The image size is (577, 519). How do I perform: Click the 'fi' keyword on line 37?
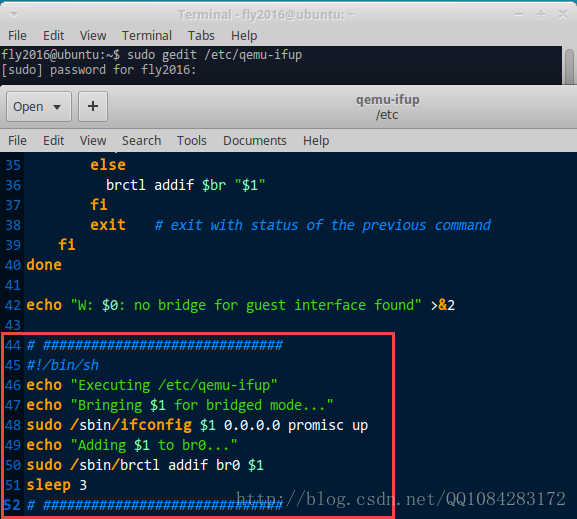tap(99, 205)
